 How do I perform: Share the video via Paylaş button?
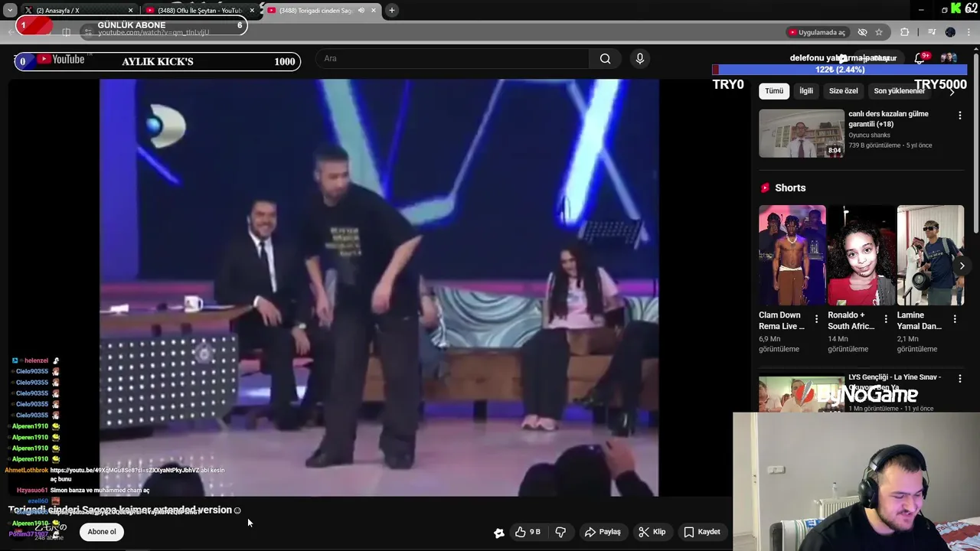click(x=603, y=532)
